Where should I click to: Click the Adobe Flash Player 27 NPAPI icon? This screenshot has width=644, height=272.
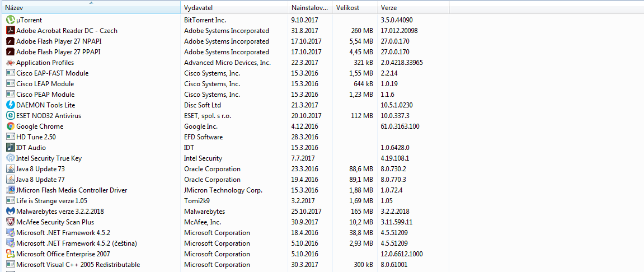coord(10,41)
